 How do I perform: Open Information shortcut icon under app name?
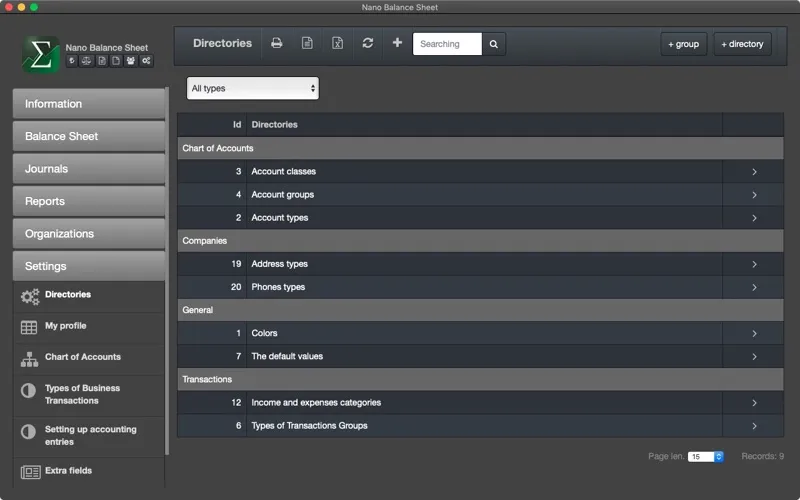tap(72, 61)
